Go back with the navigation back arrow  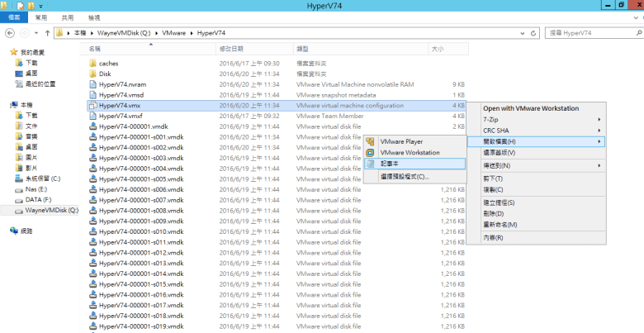10,32
